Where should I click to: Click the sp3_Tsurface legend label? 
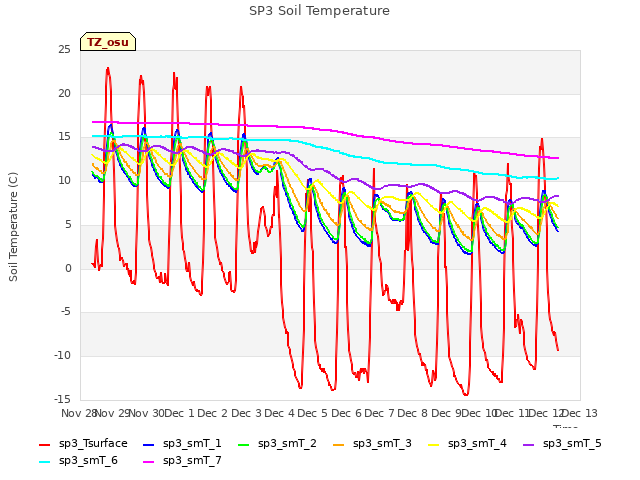tap(93, 444)
